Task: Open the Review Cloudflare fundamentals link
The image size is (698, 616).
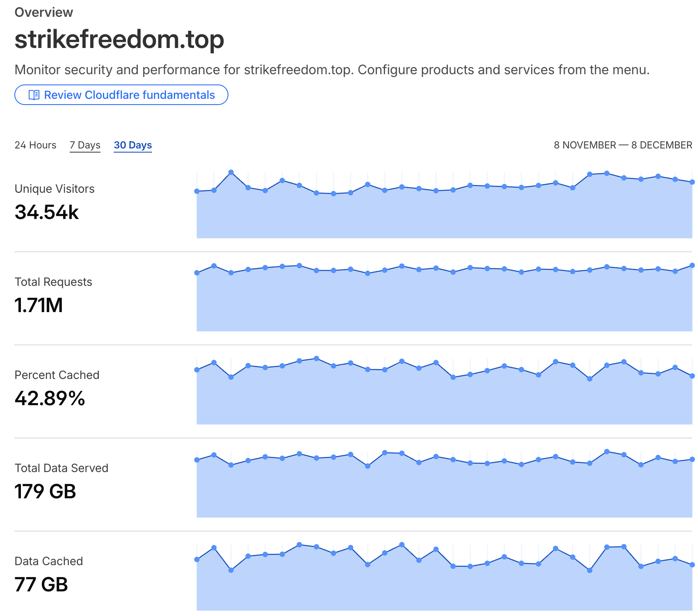Action: [x=129, y=95]
